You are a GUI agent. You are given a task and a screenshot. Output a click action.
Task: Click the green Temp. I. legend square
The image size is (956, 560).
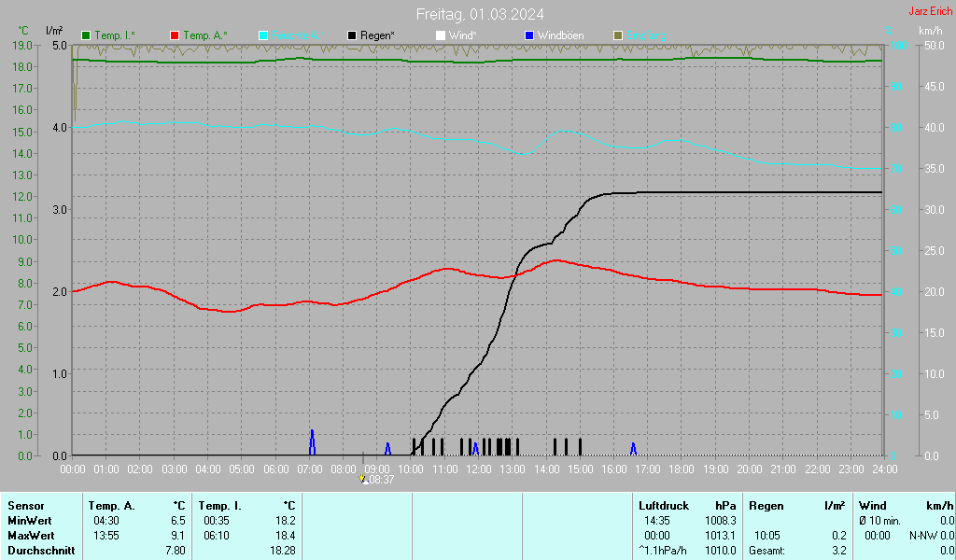tap(87, 35)
